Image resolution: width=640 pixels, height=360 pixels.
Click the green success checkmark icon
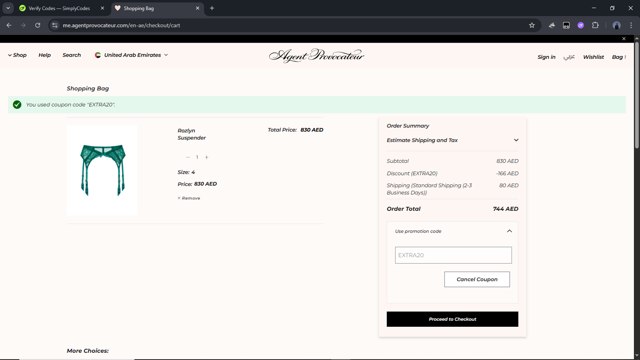[17, 105]
